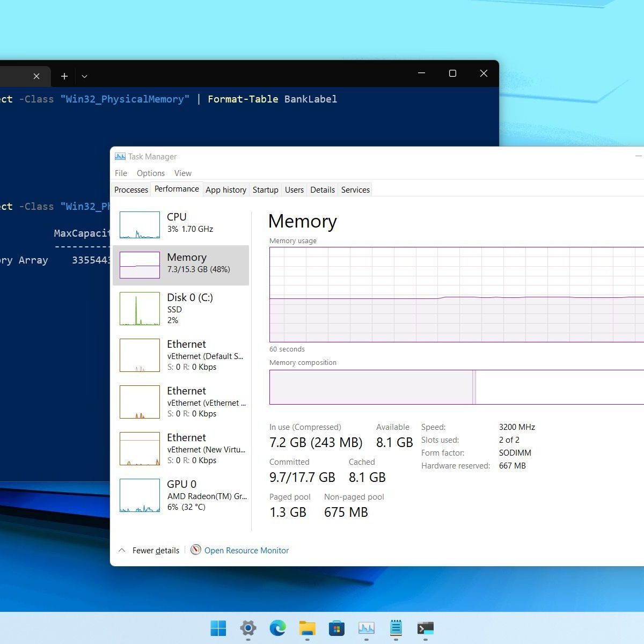Open Microsoft Edge from the taskbar
The width and height of the screenshot is (644, 644).
click(x=277, y=628)
